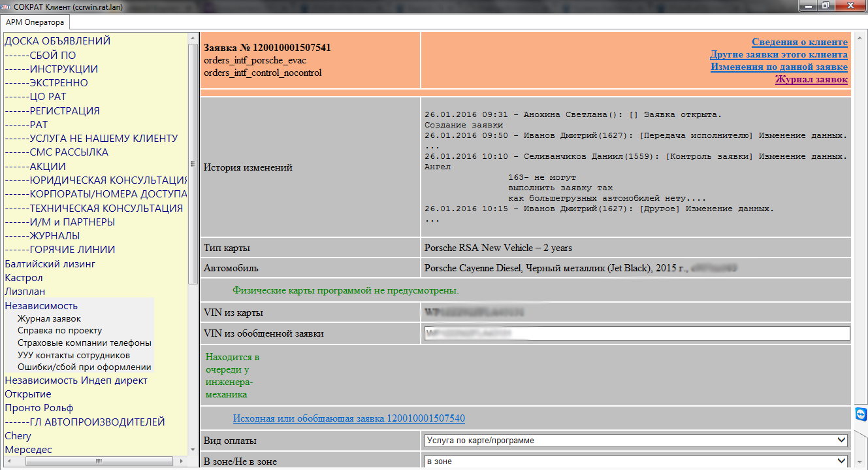This screenshot has width=868, height=470.
Task: View 'Изменения по данной заявке' link
Action: (x=779, y=67)
